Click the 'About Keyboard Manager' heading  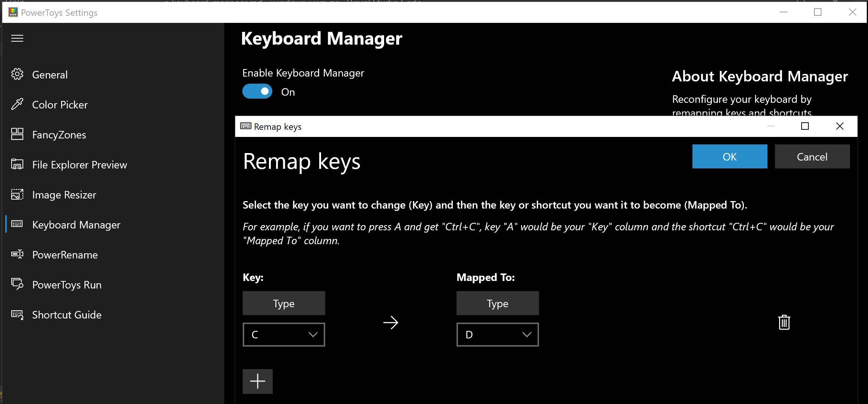tap(760, 76)
